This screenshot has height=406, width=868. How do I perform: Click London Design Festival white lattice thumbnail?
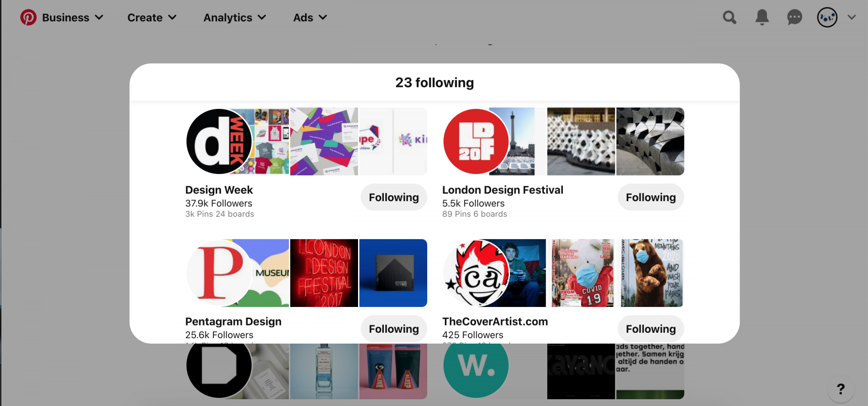click(x=581, y=142)
